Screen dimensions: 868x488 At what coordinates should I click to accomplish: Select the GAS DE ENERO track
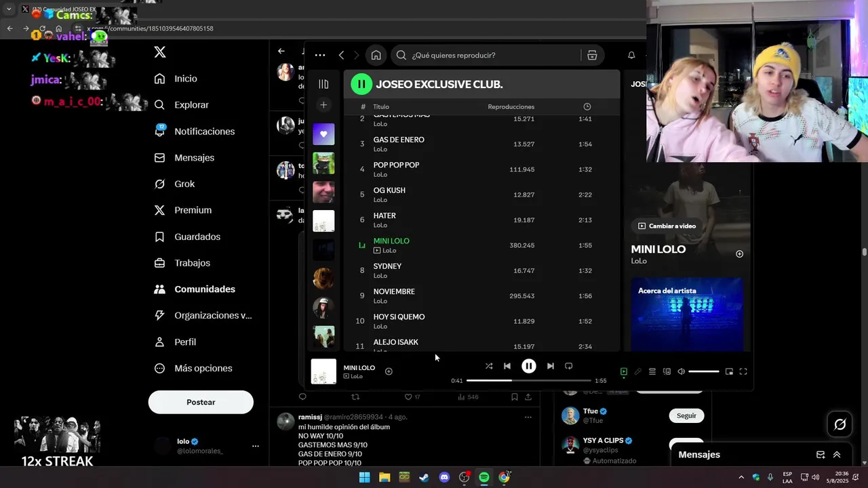481,144
